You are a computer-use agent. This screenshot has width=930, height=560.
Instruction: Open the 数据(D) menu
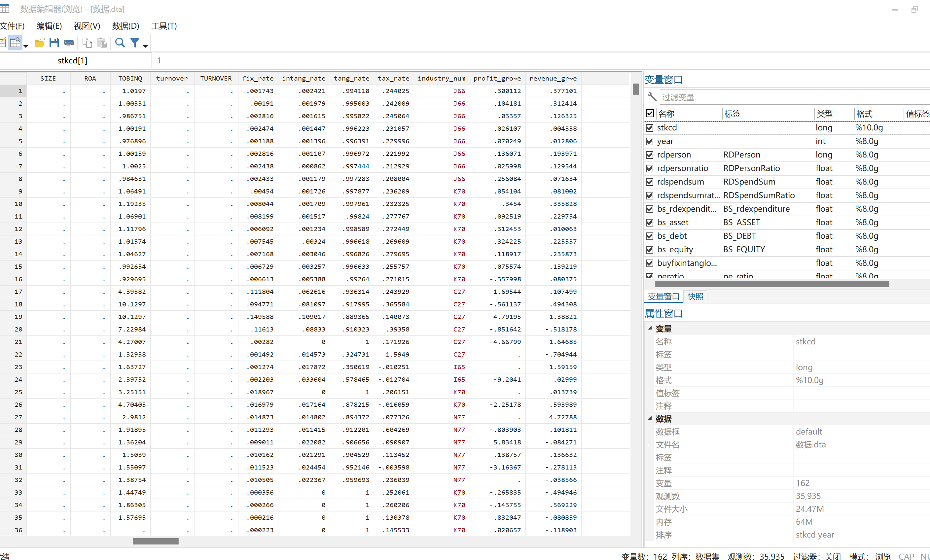pos(125,26)
